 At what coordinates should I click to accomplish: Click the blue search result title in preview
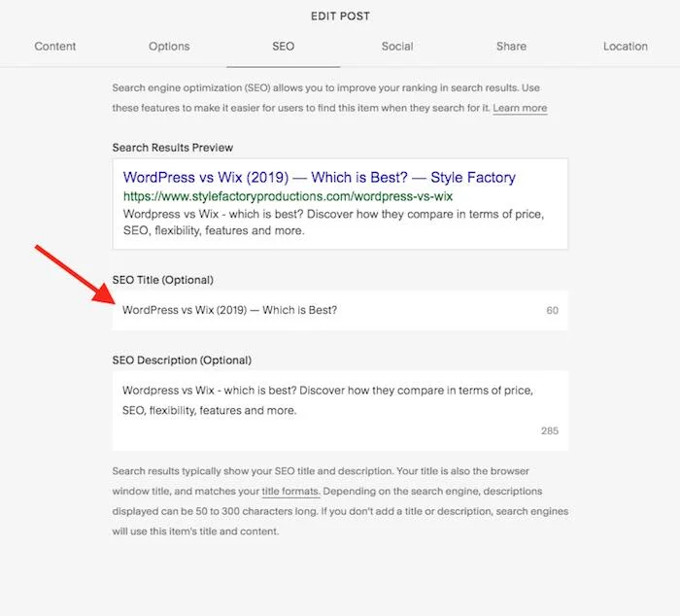320,178
